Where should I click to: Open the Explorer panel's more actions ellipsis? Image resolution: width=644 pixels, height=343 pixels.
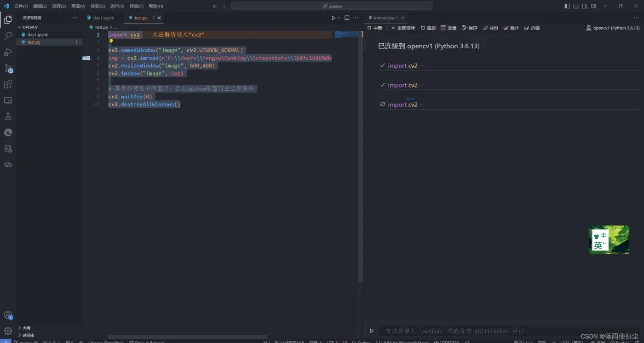tap(75, 18)
